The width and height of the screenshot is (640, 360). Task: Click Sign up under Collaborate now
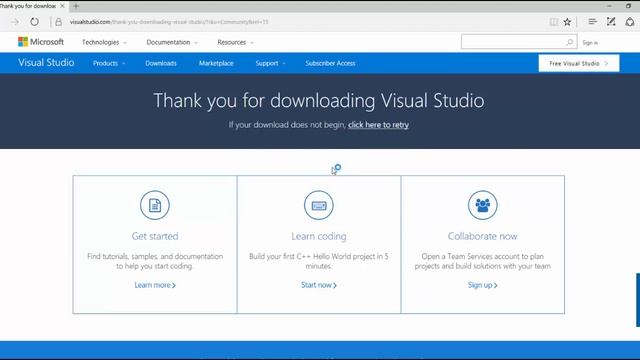click(x=482, y=285)
